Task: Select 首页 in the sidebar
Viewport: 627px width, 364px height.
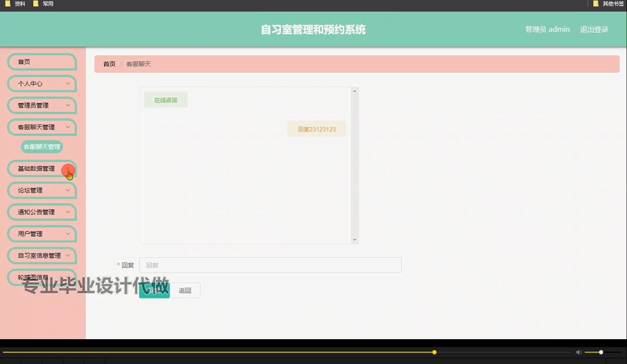Action: click(x=41, y=62)
